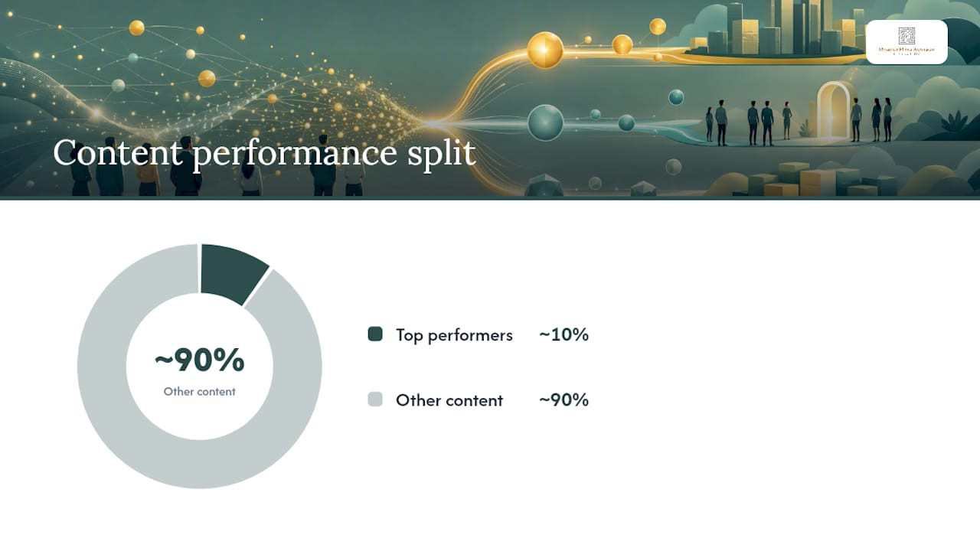The image size is (980, 551).
Task: Click the small teal sphere above the standing people
Action: coord(676,97)
